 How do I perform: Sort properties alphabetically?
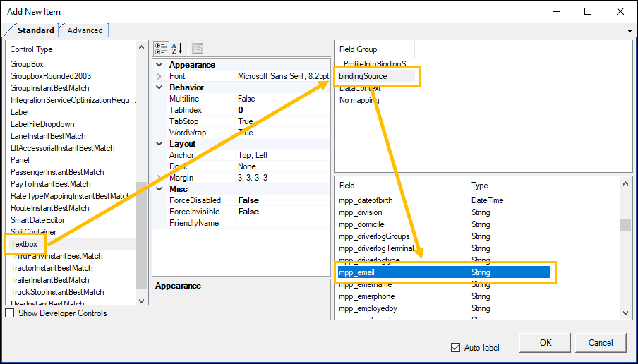177,49
